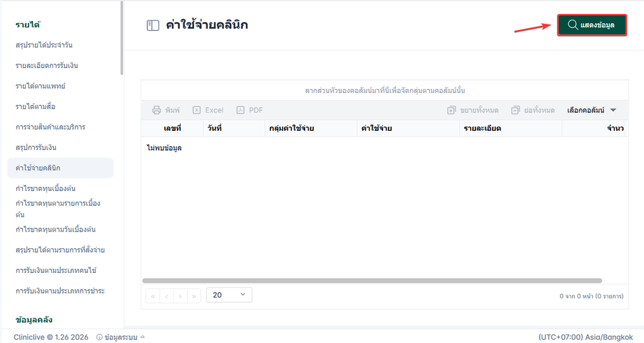
Task: Go to next page with › button
Action: tap(180, 296)
